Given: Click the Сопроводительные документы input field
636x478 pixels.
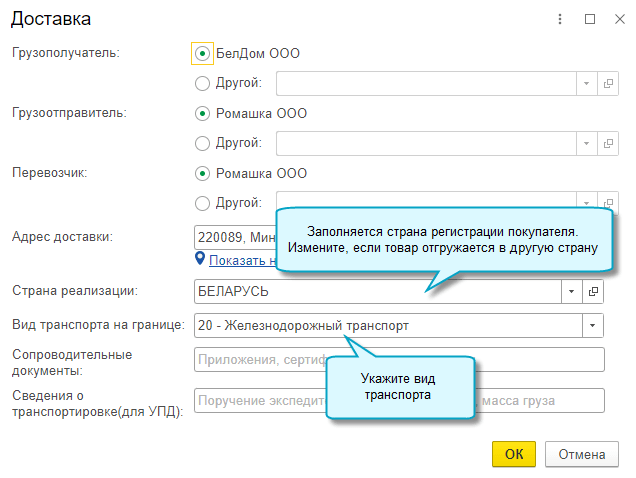Looking at the screenshot, I should 260,360.
